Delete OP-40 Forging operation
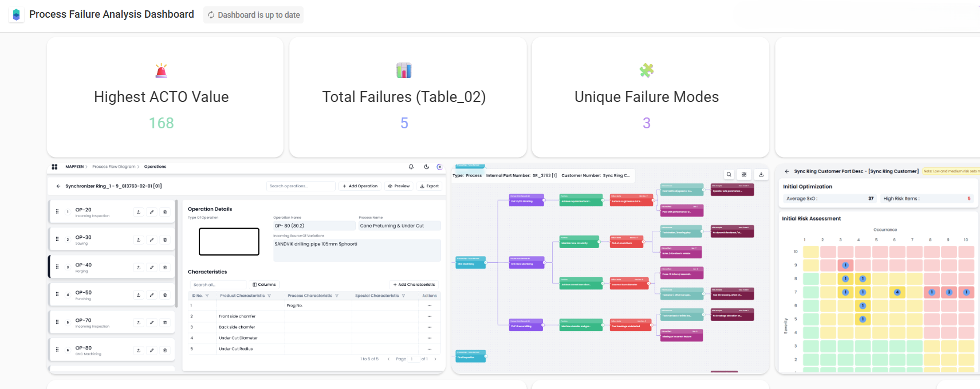Screen dimensions: 980x389 coord(165,268)
